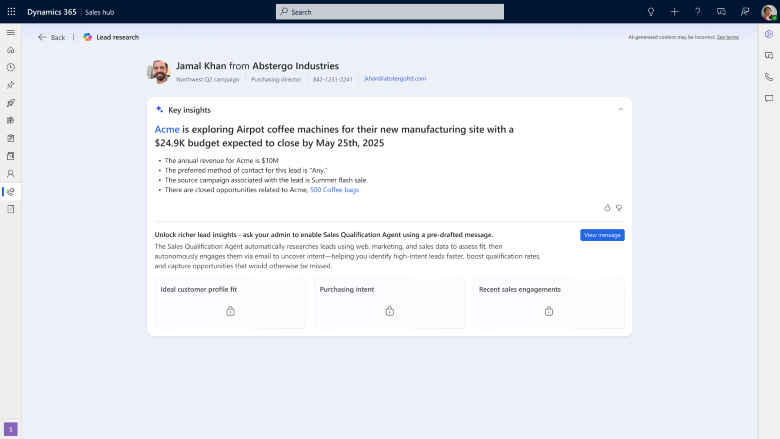Open Recent items clock icon
The height and width of the screenshot is (439, 780).
(x=11, y=67)
